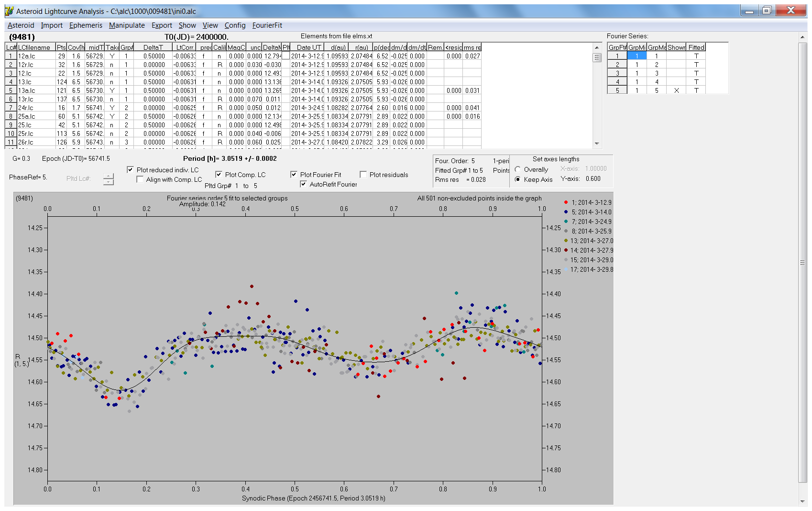
Task: Click the Fitted column header in Fourier Series
Action: point(696,47)
